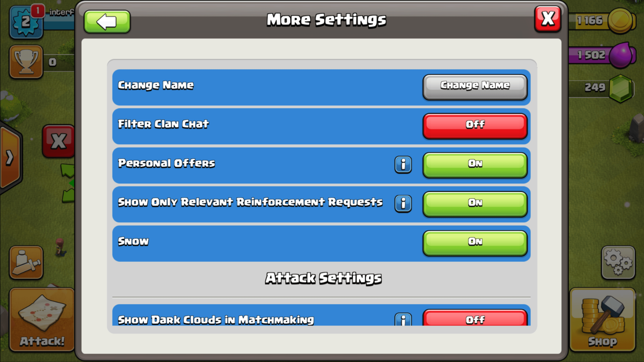The height and width of the screenshot is (362, 644).
Task: Toggle Filter Clan Chat off switch
Action: click(x=475, y=126)
